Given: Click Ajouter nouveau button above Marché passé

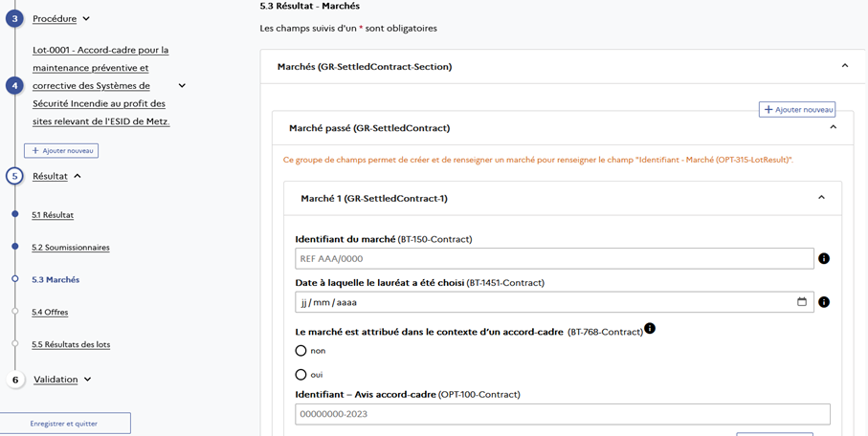Looking at the screenshot, I should point(797,110).
